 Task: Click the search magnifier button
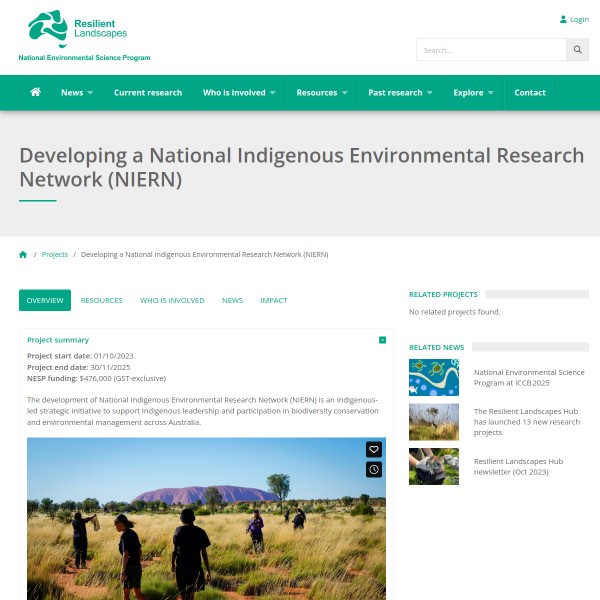pyautogui.click(x=577, y=50)
